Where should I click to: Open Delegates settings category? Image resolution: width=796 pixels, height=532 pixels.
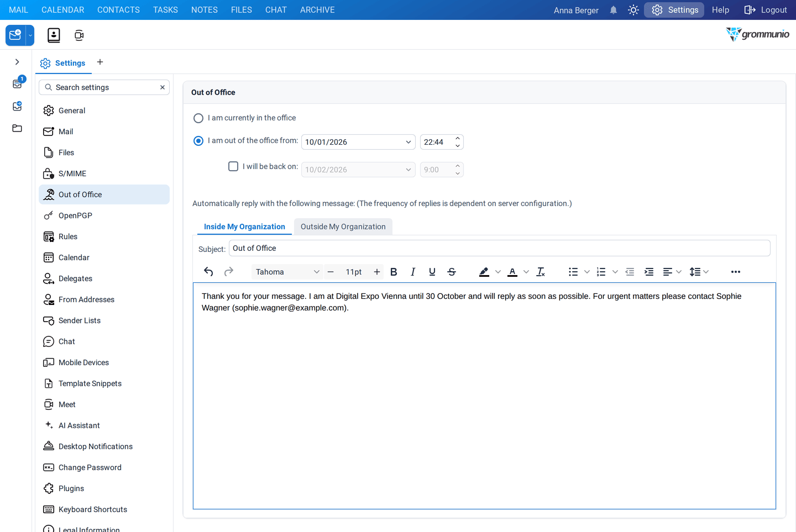tap(104, 278)
